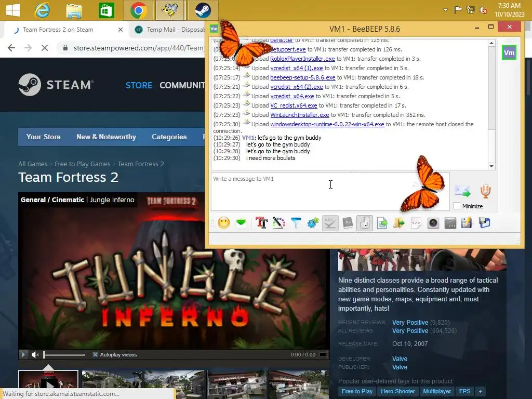Viewport: 532px width, 399px height.
Task: Click the Multiplayer tag
Action: tap(437, 391)
